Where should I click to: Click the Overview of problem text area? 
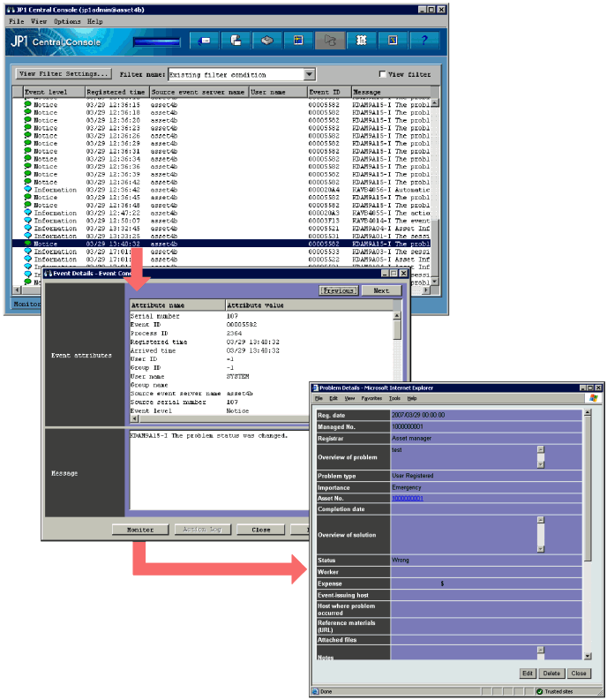464,457
